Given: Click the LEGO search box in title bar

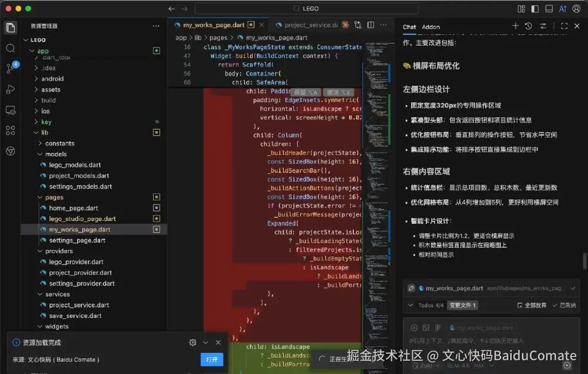Looking at the screenshot, I should [307, 9].
